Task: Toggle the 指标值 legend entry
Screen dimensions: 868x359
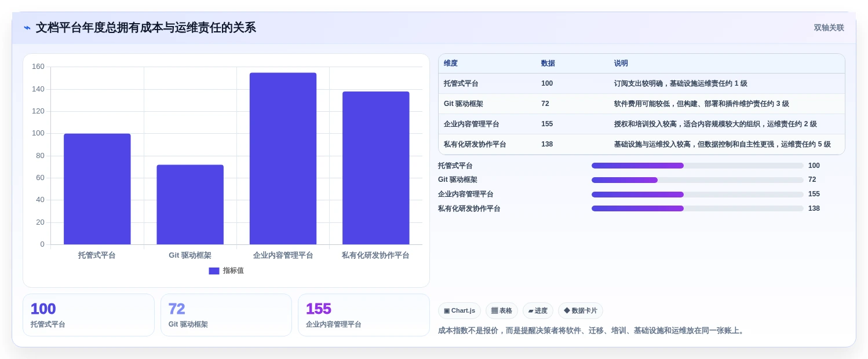Action: click(227, 270)
